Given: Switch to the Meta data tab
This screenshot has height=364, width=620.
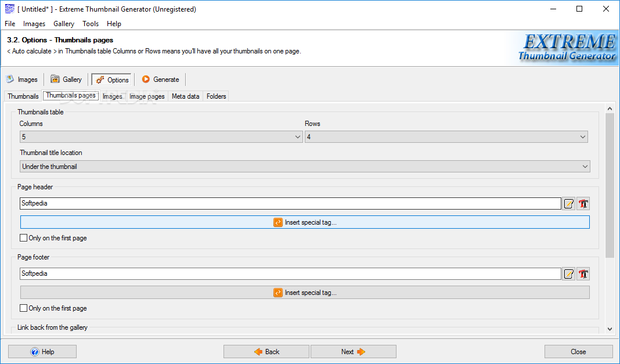Looking at the screenshot, I should [x=185, y=96].
